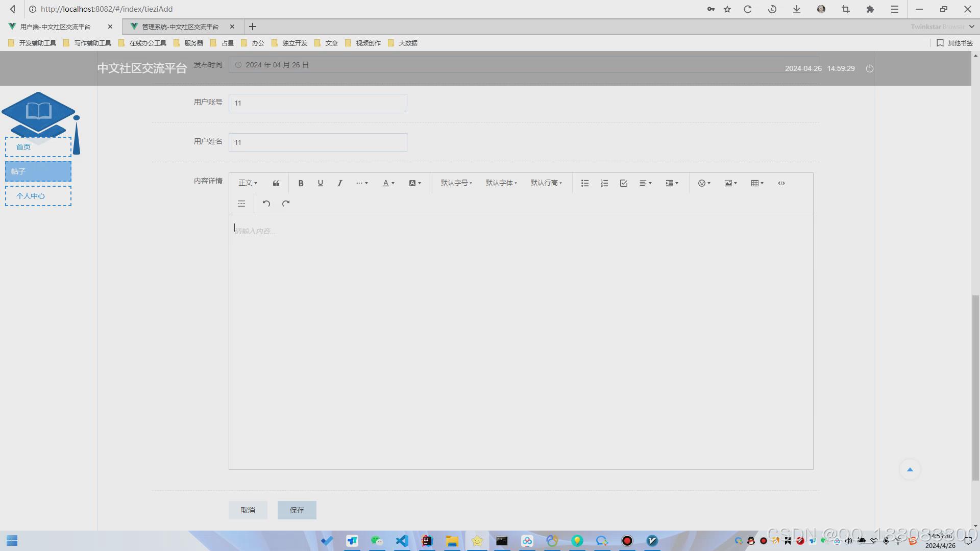Insert a divider line
The image size is (980, 551).
pyautogui.click(x=241, y=204)
